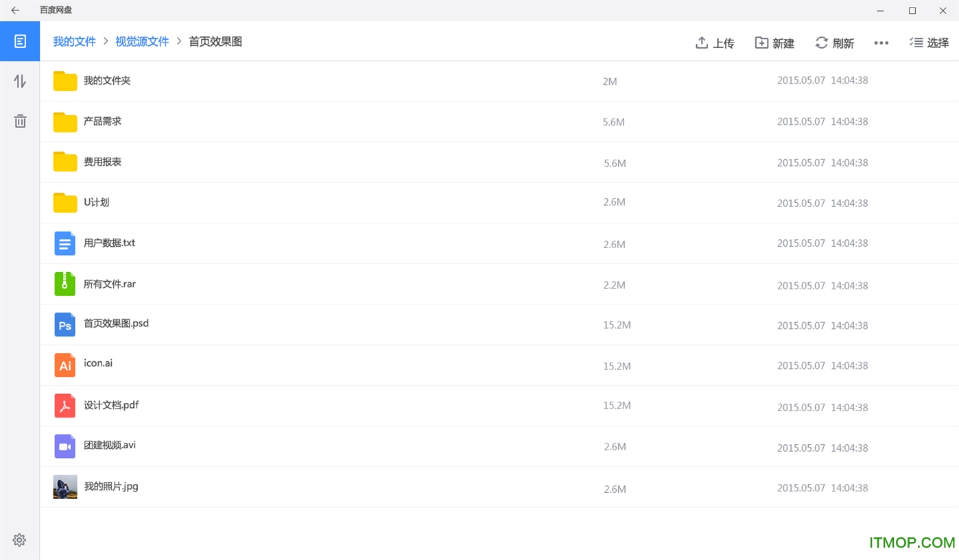Select the file name 首页效果图.psd
Viewport: 959px width, 560px height.
tap(116, 323)
